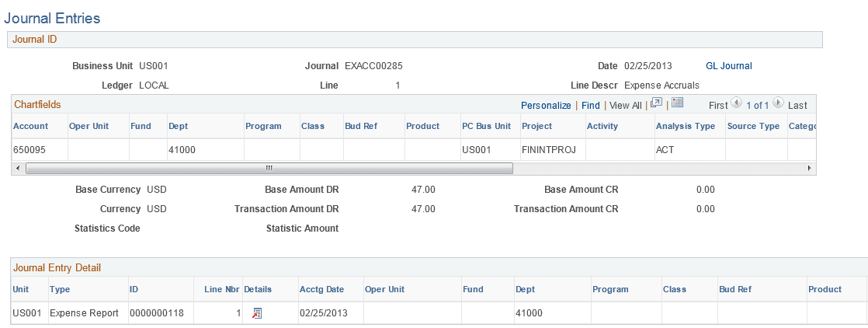This screenshot has height=328, width=868.
Task: Select Expense Report type cell
Action: (84, 313)
